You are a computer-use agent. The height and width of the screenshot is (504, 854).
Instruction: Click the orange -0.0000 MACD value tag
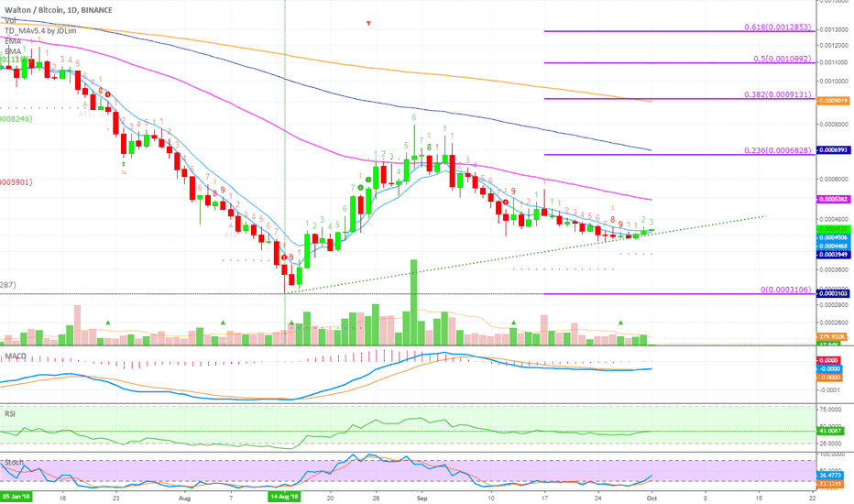click(830, 377)
